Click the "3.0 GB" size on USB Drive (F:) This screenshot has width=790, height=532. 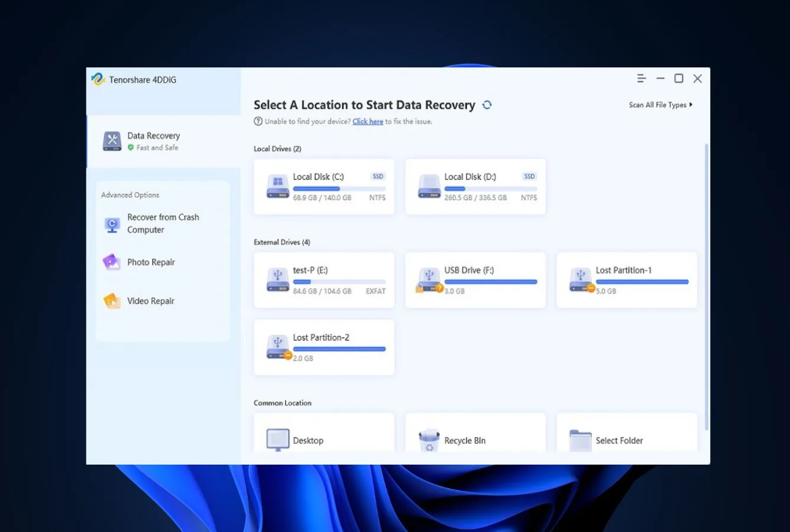pyautogui.click(x=455, y=291)
